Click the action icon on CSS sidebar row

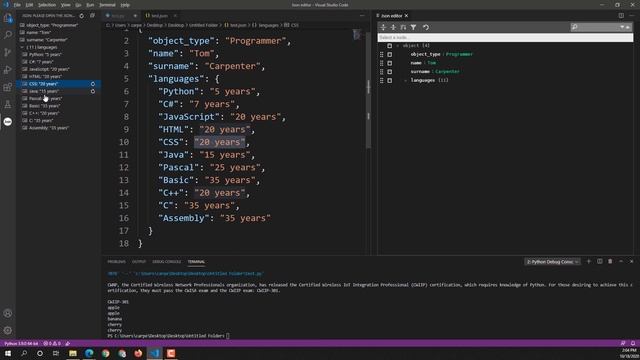(93, 84)
